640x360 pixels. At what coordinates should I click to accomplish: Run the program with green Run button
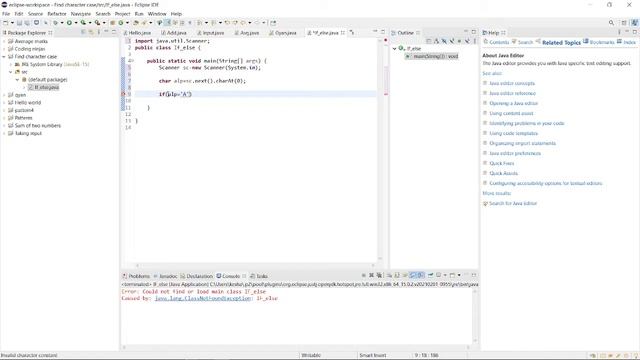coord(69,23)
